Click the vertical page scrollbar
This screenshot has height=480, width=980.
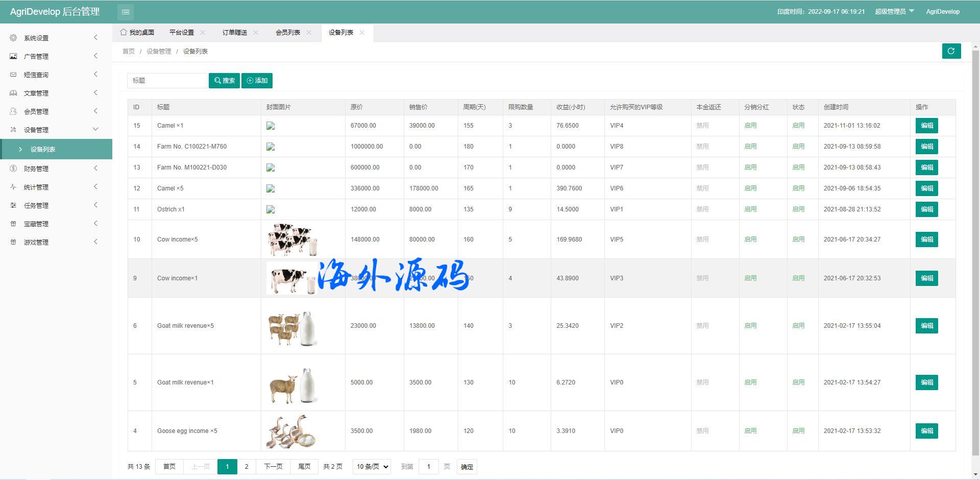click(x=975, y=255)
